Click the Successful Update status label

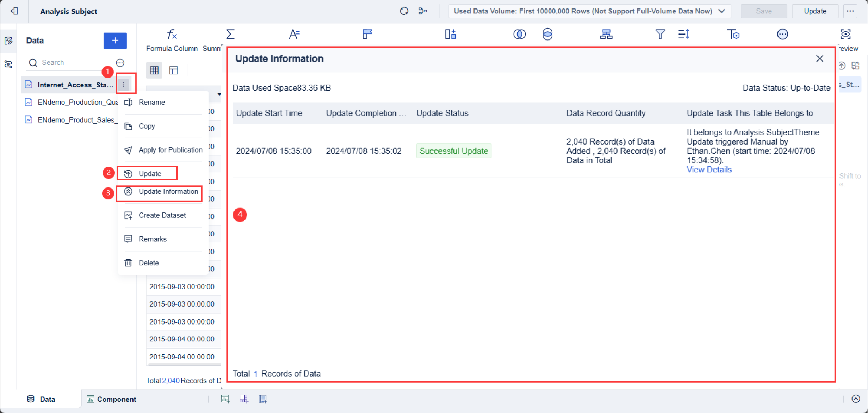pos(453,151)
